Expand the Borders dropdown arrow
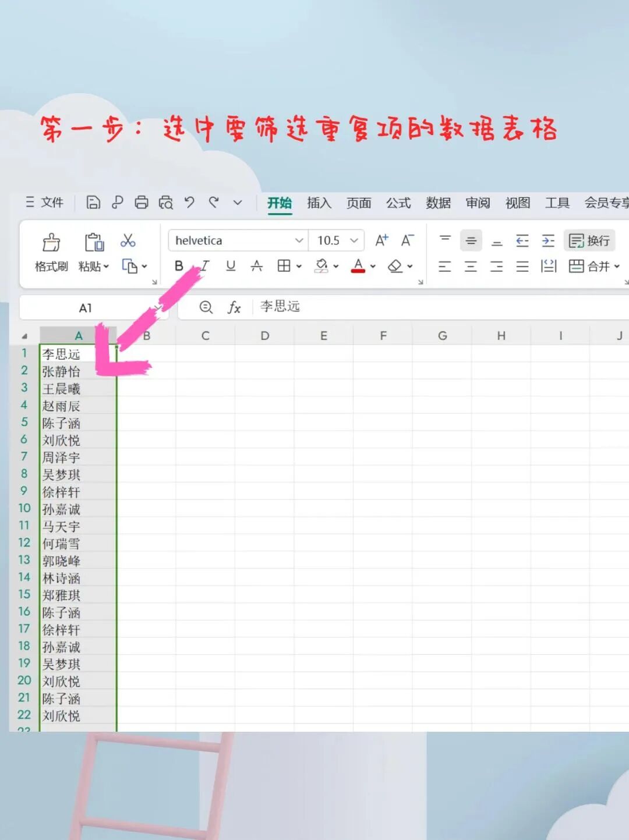 click(x=299, y=267)
